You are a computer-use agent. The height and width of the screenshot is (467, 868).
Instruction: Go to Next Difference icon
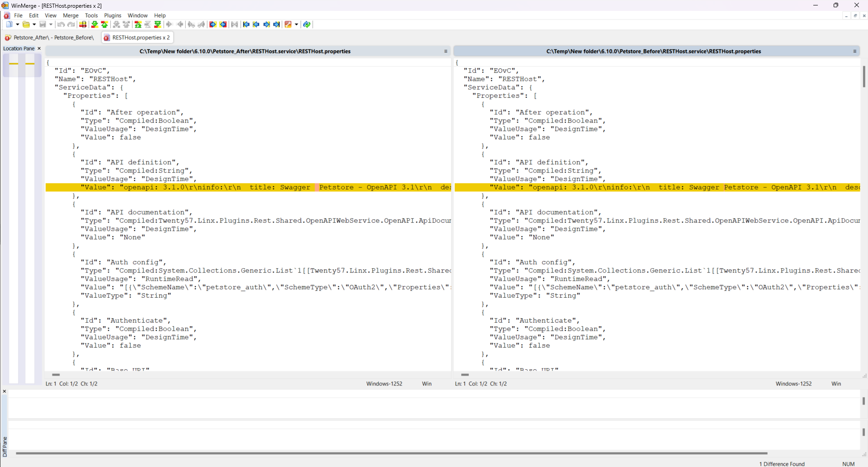(x=94, y=24)
